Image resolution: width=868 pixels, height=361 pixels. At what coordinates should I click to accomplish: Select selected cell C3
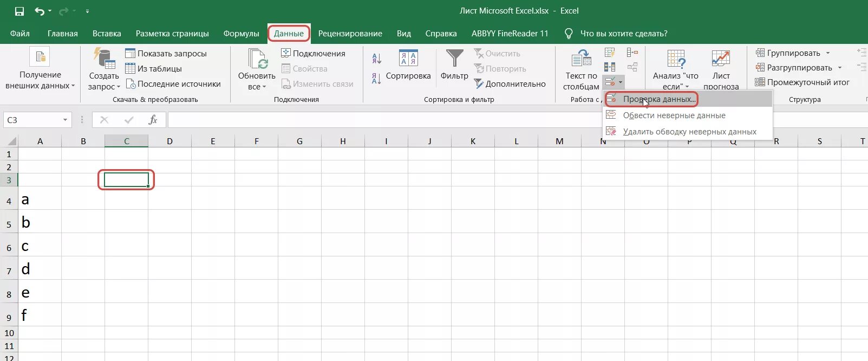(126, 180)
